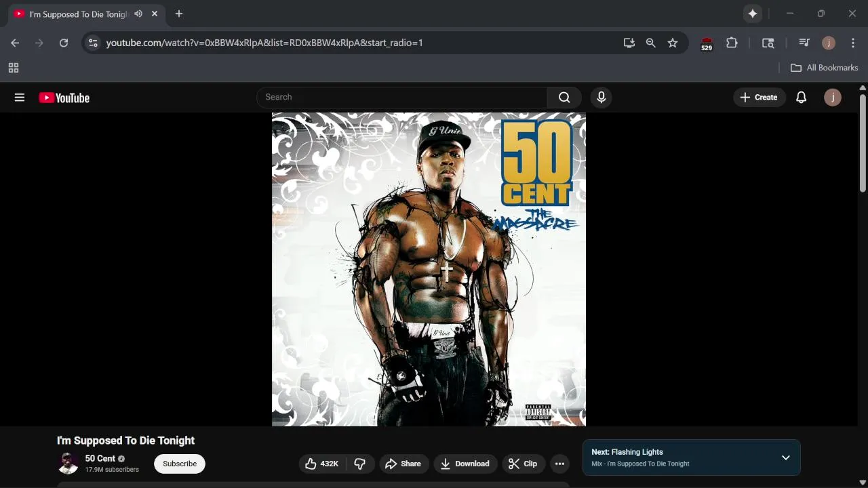This screenshot has width=868, height=488.
Task: Open 50 Cent channel name link
Action: coord(100,459)
